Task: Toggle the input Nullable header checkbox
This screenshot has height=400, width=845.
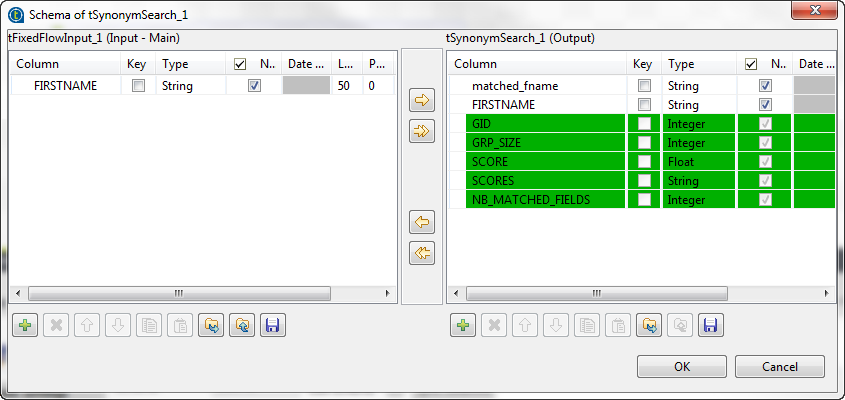Action: click(x=240, y=64)
